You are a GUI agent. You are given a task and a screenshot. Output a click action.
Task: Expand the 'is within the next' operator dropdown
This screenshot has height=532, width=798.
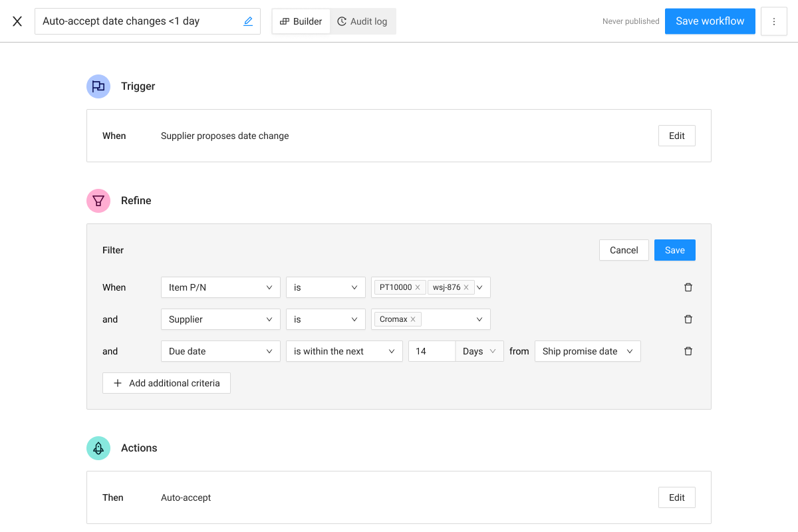(344, 351)
